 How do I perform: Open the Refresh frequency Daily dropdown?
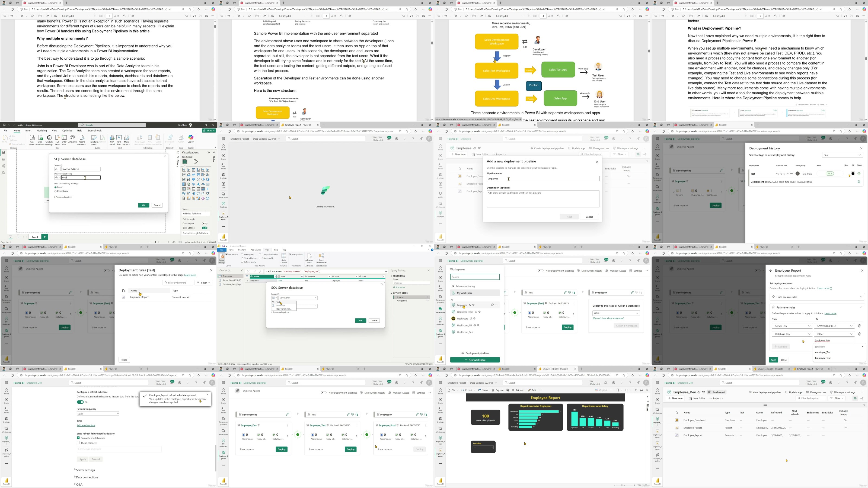98,413
